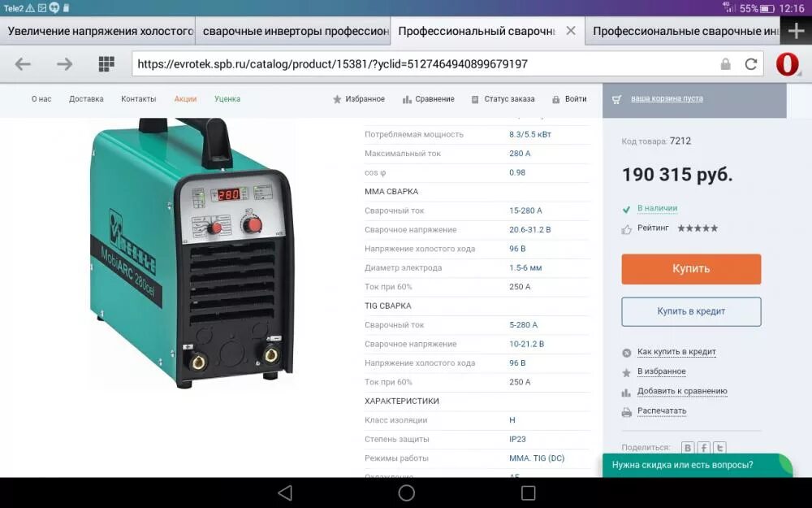812x508 pixels.
Task: Click the Класс изоляции value H
Action: click(512, 420)
